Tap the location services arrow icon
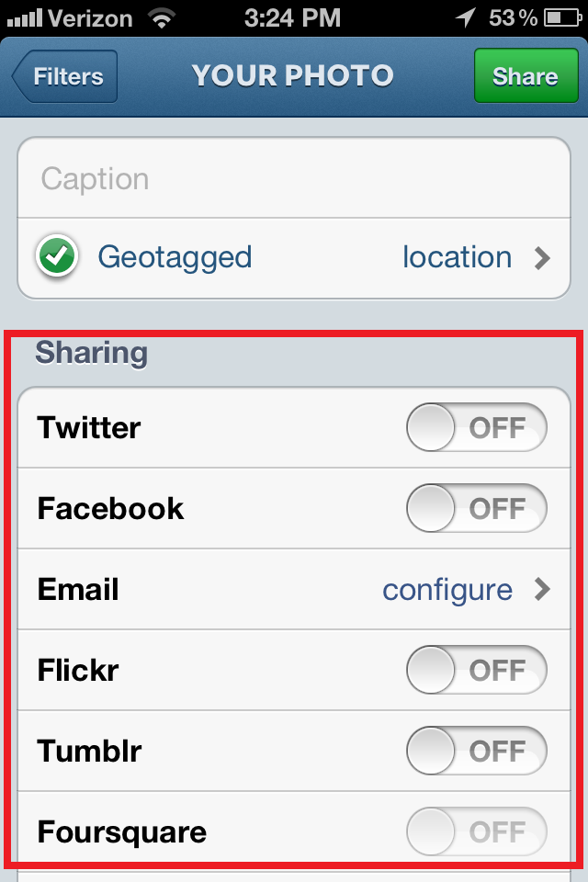Viewport: 588px width, 882px height. coord(466,18)
